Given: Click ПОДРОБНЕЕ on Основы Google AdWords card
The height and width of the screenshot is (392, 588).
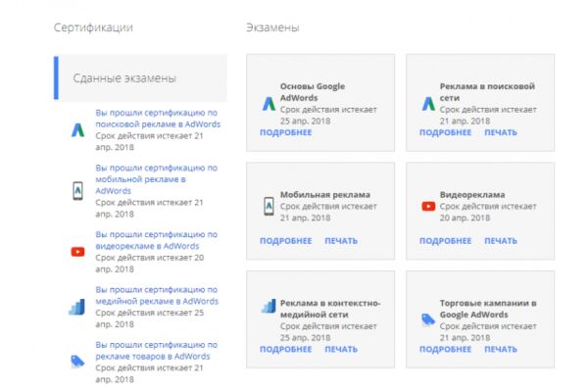Looking at the screenshot, I should (286, 132).
